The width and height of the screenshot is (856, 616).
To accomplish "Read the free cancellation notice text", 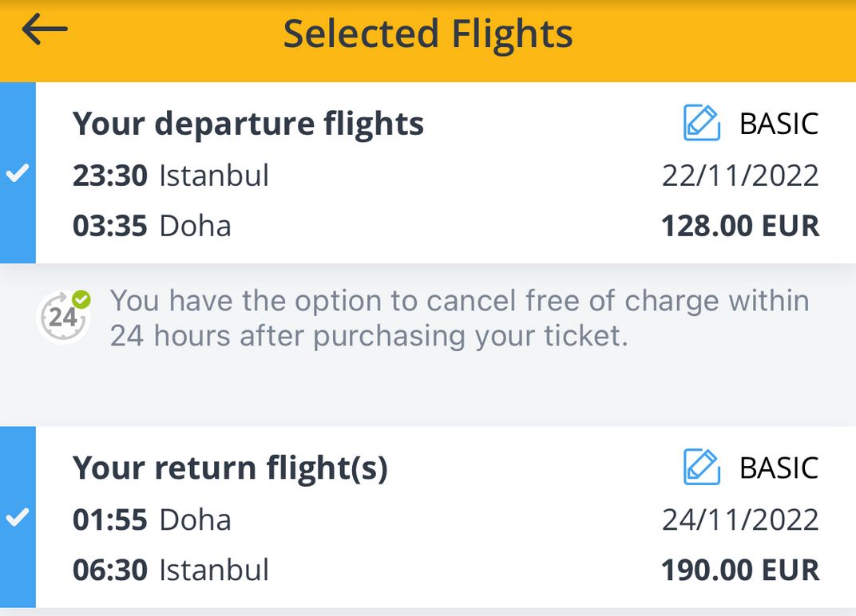I will tap(459, 318).
